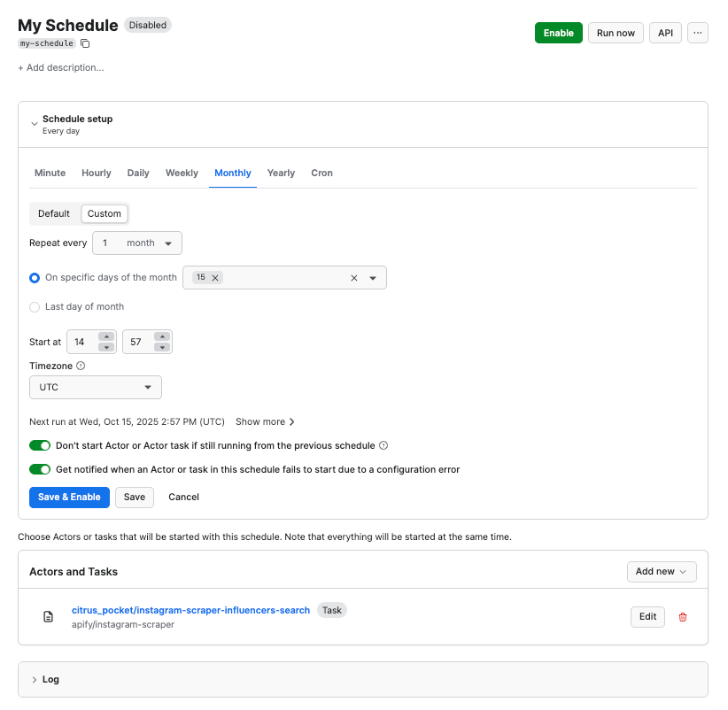The height and width of the screenshot is (710, 728).
Task: Open the UTC timezone dropdown
Action: coord(96,388)
